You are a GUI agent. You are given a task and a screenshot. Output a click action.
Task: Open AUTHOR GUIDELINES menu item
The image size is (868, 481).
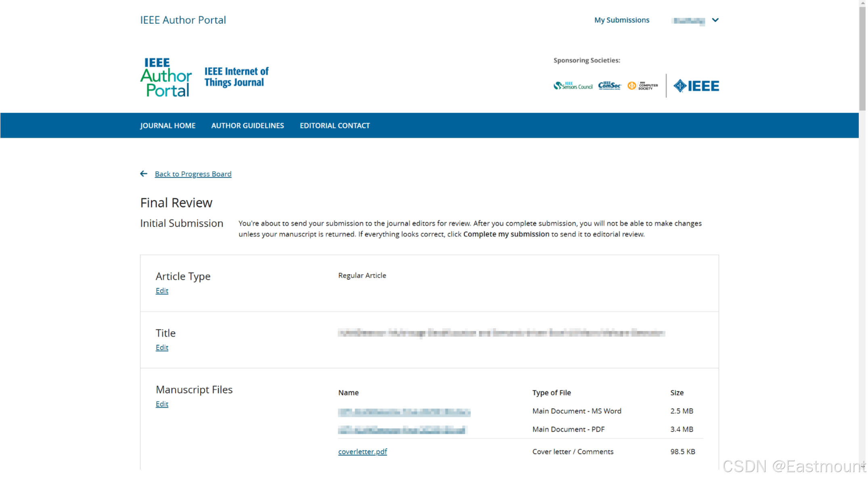click(247, 126)
